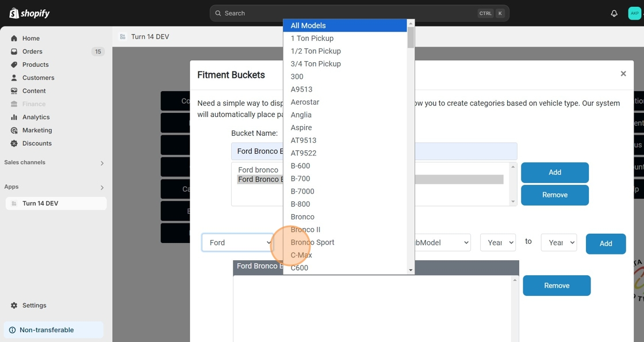The height and width of the screenshot is (342, 644).
Task: Choose 1/2 Ton Pickup model
Action: [x=345, y=51]
